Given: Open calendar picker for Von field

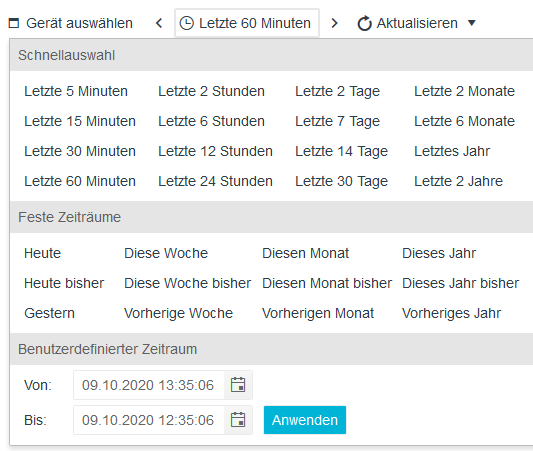Looking at the screenshot, I should click(238, 385).
